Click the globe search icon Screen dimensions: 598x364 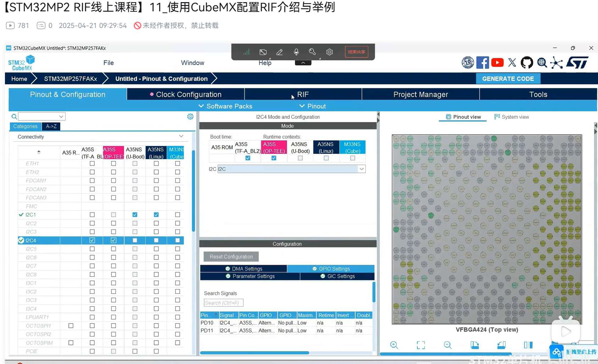542,63
